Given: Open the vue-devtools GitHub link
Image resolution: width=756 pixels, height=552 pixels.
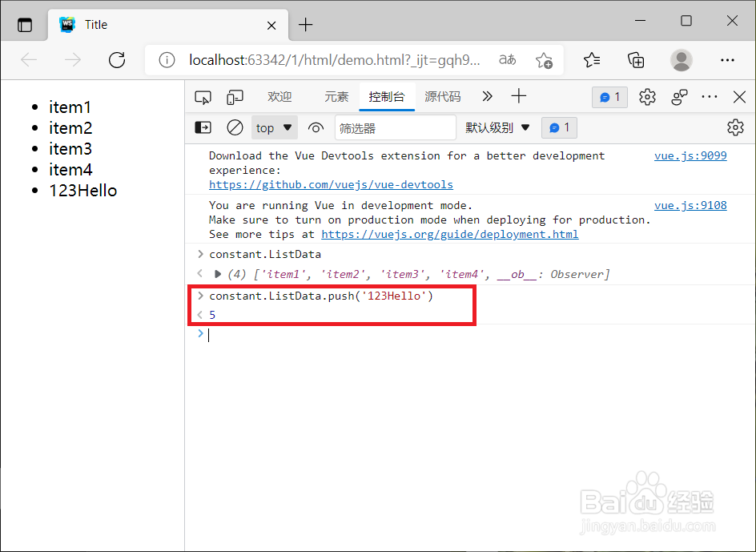Looking at the screenshot, I should tap(331, 184).
